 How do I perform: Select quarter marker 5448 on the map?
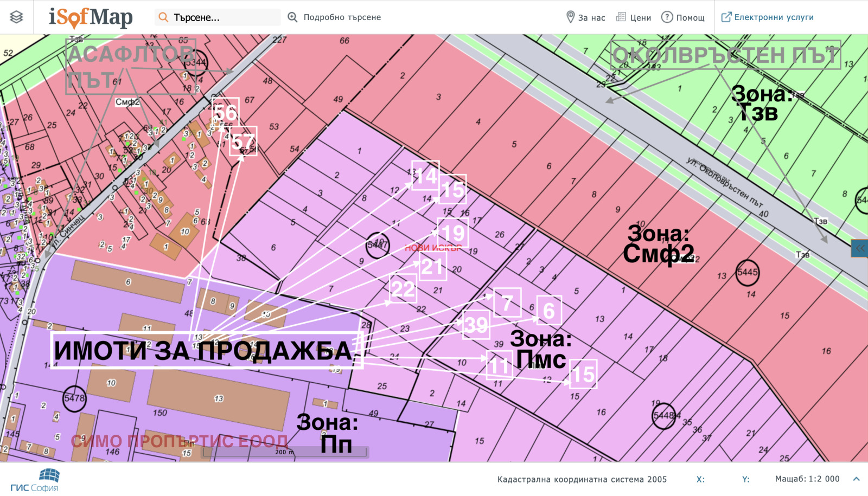pos(663,416)
